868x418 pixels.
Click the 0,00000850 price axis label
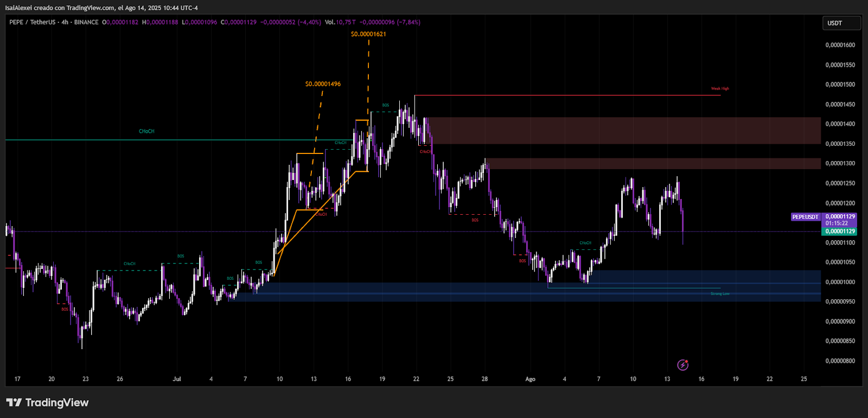pyautogui.click(x=840, y=341)
